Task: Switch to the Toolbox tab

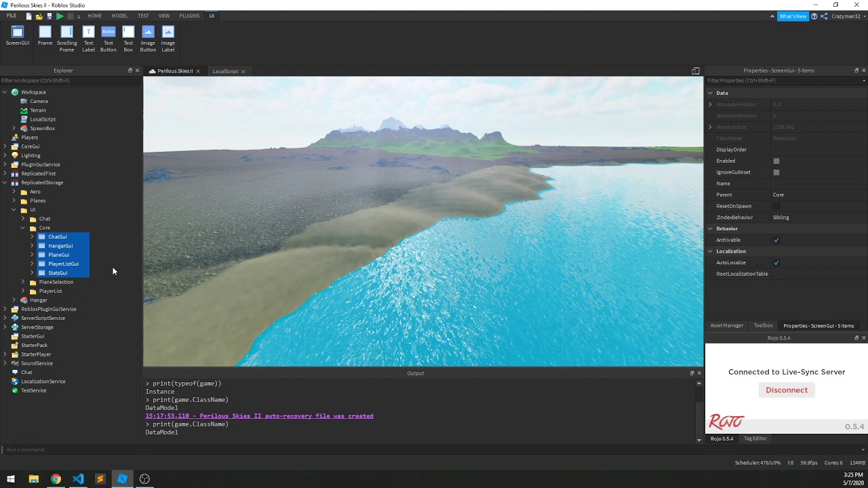Action: (764, 325)
